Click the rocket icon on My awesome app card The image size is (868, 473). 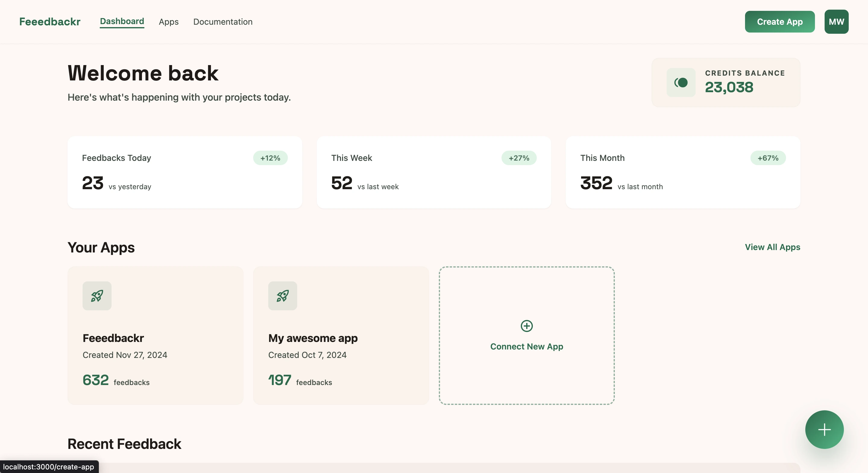tap(282, 296)
